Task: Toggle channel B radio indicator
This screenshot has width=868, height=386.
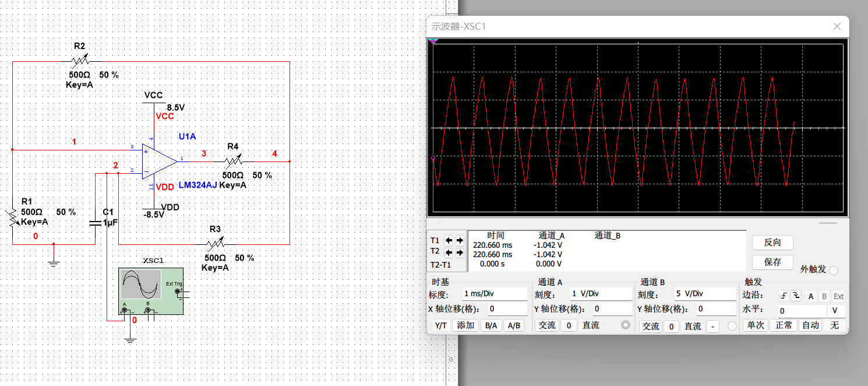Action: 732,326
